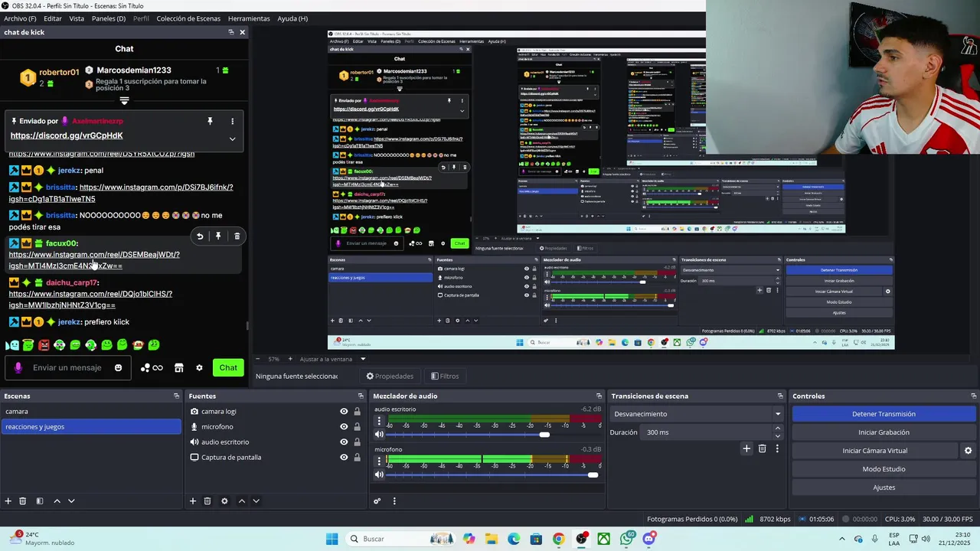Open Modo Estudio
The image size is (980, 551).
point(884,469)
